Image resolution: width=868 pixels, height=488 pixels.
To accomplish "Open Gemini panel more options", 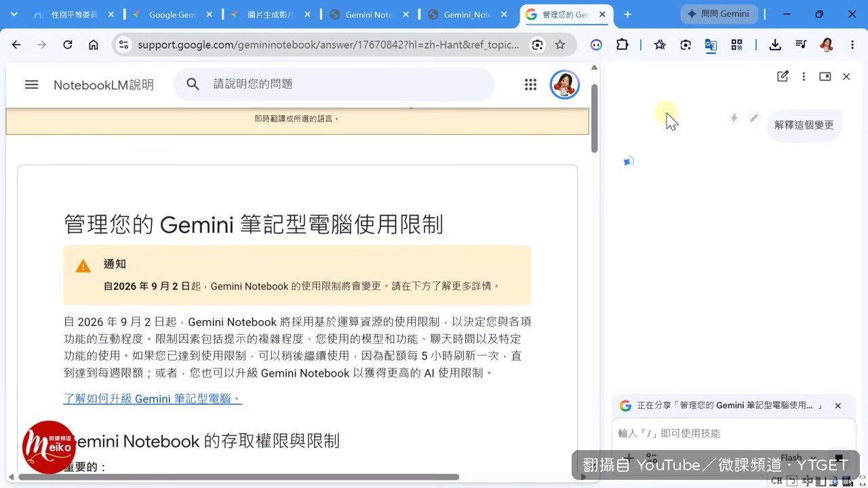I will [x=804, y=77].
